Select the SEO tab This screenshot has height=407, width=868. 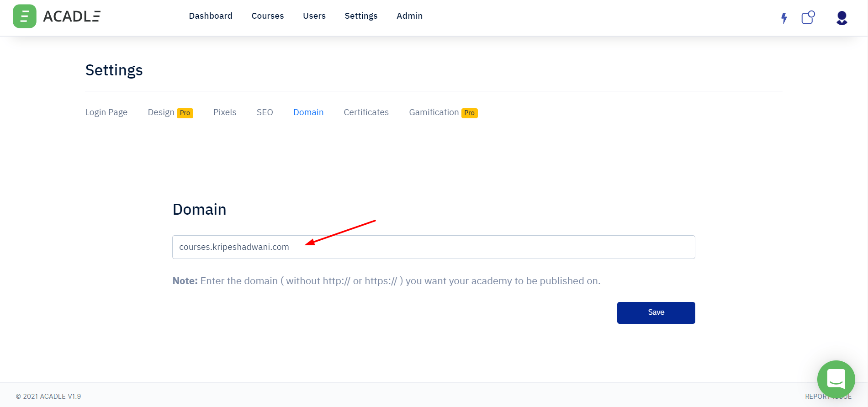point(265,112)
